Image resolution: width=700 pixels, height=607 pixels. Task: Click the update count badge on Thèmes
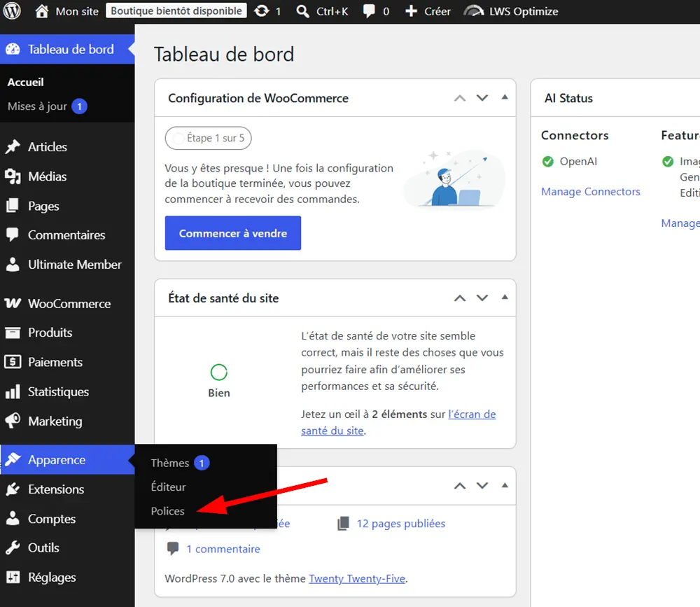click(x=202, y=463)
